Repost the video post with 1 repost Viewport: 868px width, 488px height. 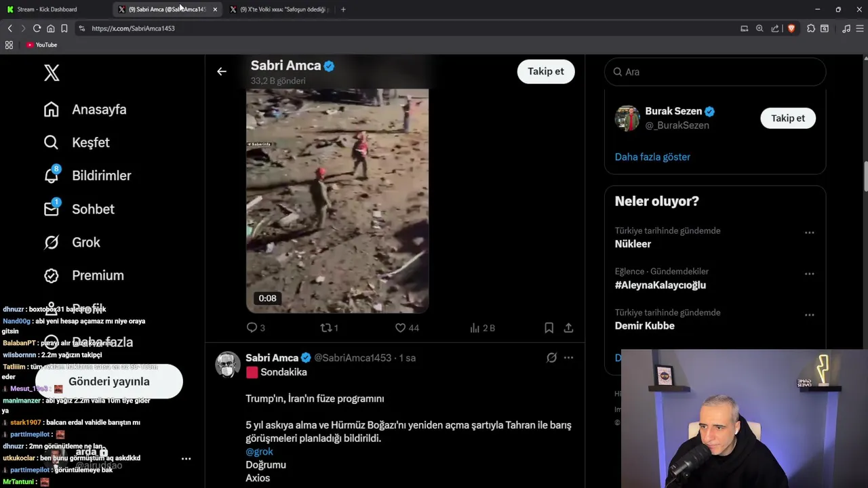[x=330, y=327]
